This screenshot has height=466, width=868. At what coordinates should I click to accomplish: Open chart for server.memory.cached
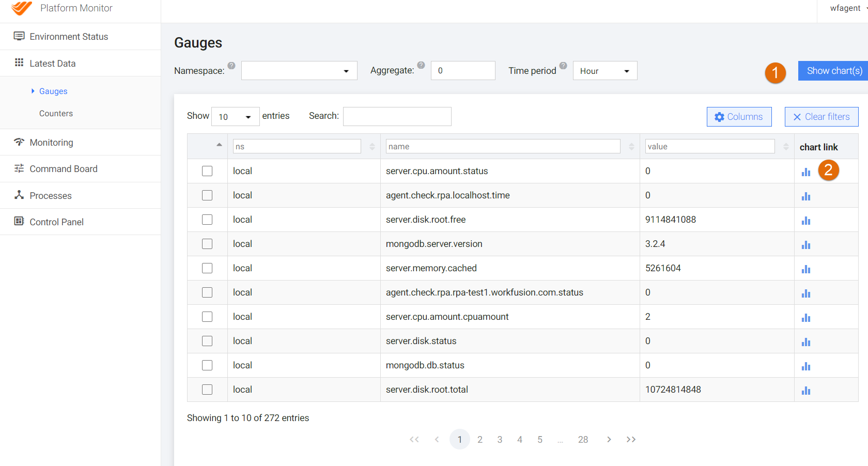(806, 269)
